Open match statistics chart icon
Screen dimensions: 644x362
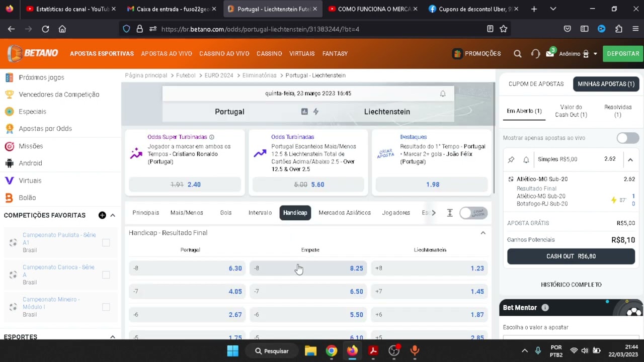pos(304,112)
